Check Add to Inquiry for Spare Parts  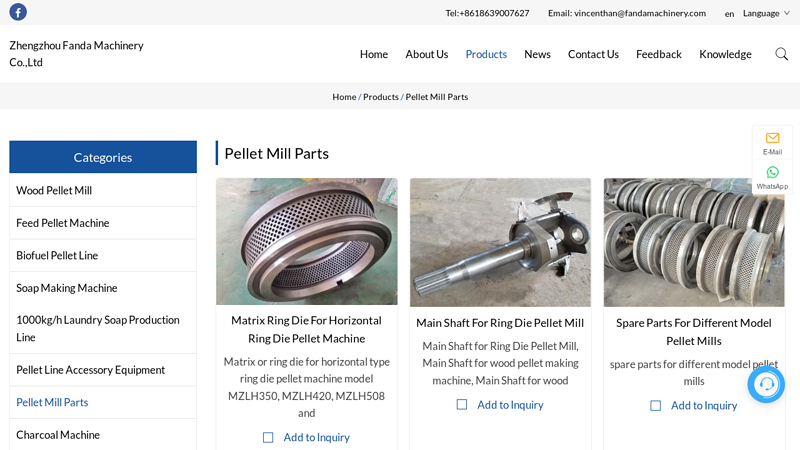(656, 406)
